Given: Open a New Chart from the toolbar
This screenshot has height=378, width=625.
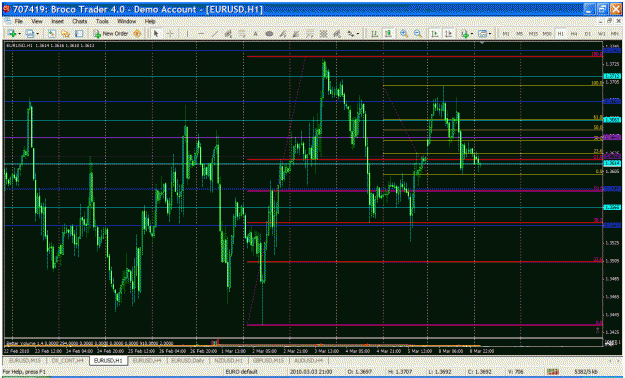Looking at the screenshot, I should [11, 34].
